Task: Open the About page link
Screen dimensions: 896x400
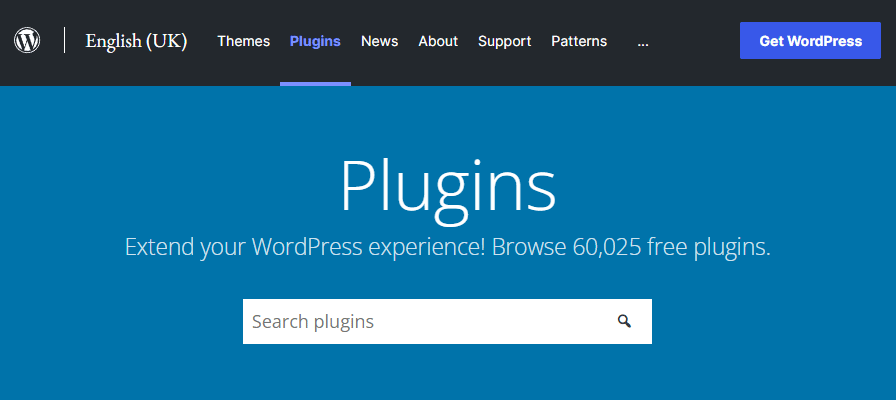Action: [438, 41]
